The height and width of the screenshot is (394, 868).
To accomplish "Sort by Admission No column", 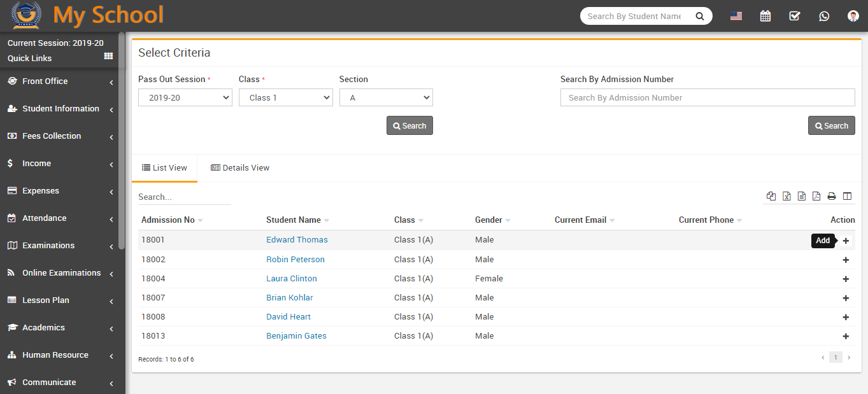I will (172, 220).
